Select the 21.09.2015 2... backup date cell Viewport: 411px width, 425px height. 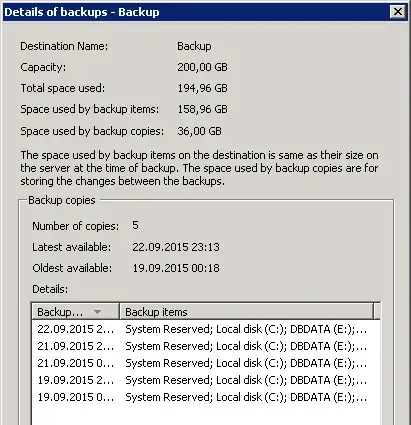[x=75, y=346]
